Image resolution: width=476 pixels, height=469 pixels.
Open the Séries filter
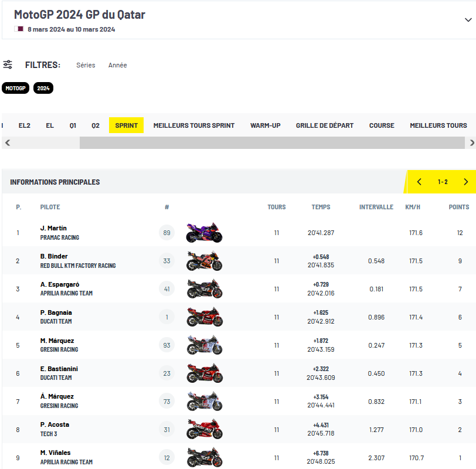pyautogui.click(x=86, y=65)
